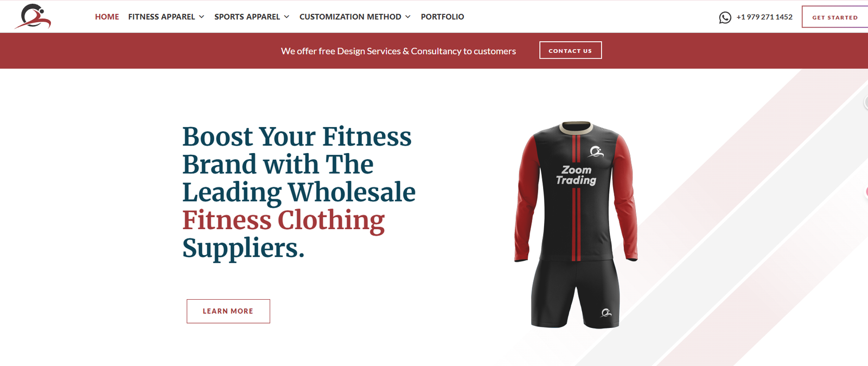Open the PORTFOLIO menu item

click(442, 17)
